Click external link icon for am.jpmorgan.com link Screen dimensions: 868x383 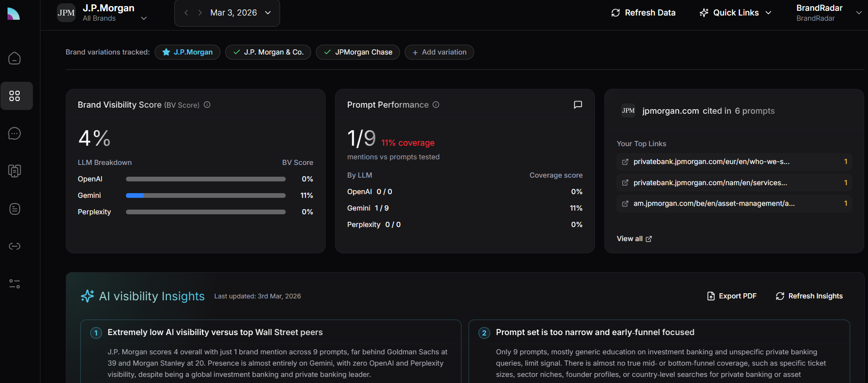tap(625, 203)
